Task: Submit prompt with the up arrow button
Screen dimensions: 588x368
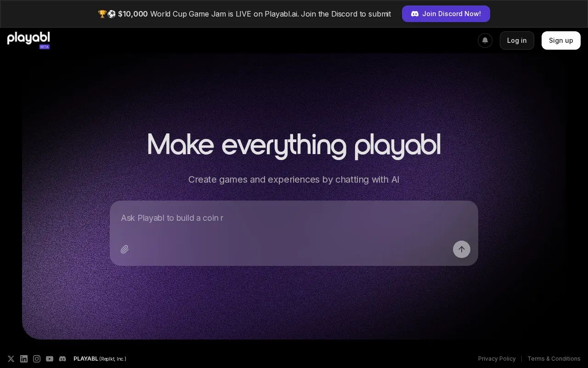Action: click(x=462, y=249)
